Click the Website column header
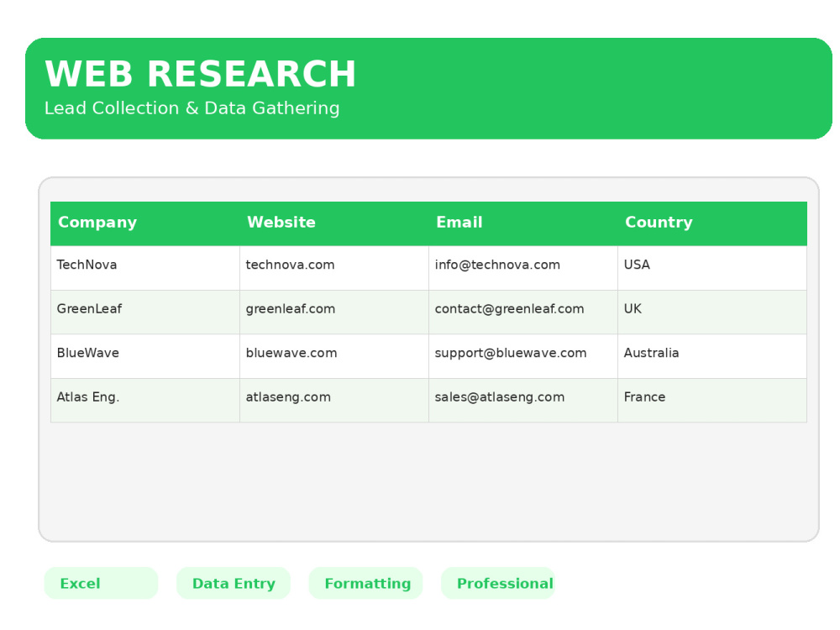 tap(334, 223)
